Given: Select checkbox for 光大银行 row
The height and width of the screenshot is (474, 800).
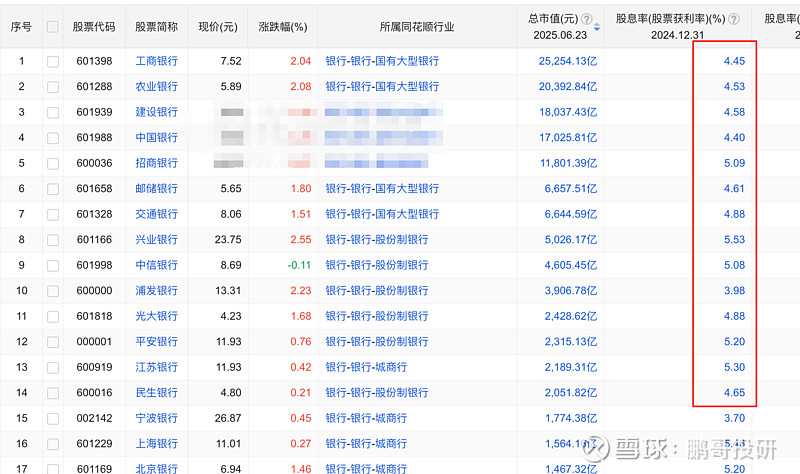Looking at the screenshot, I should tap(53, 316).
